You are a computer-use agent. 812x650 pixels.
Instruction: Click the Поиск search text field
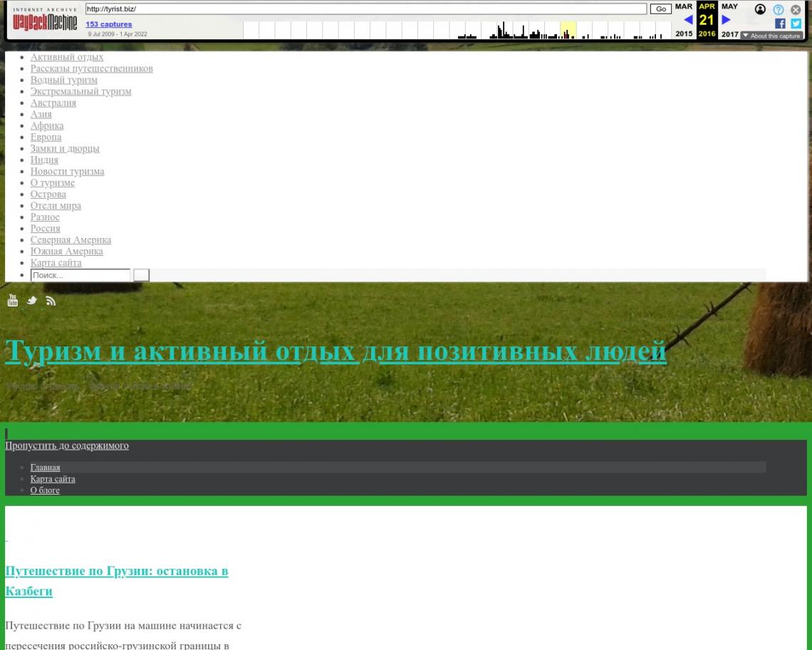pos(80,275)
